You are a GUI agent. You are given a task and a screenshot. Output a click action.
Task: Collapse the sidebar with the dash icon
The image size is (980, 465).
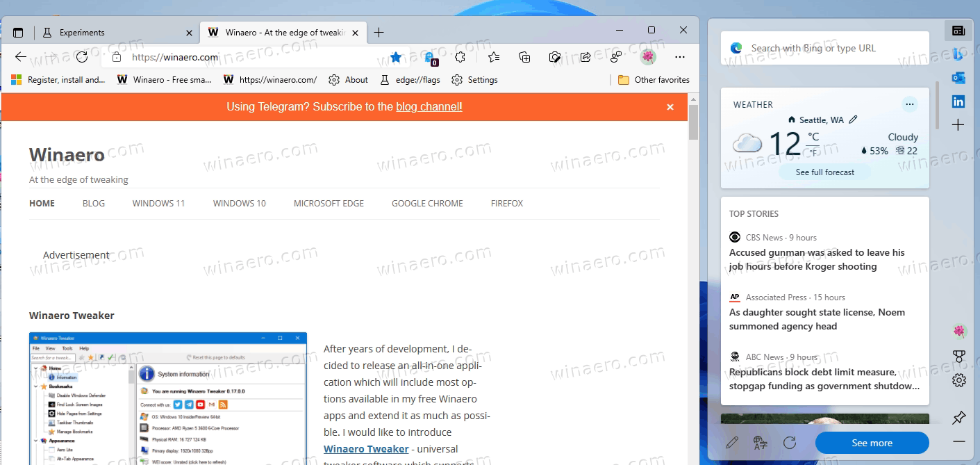point(959,442)
